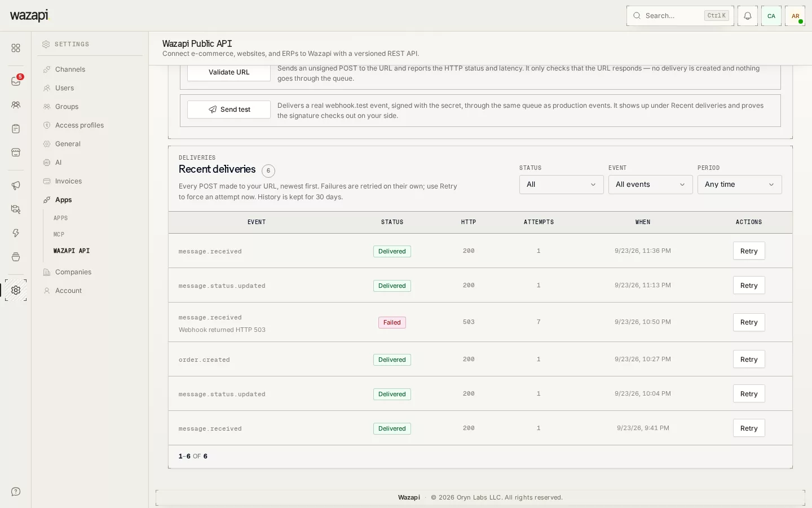Click the 'Webhook returned HTTP 503' message

pos(222,330)
